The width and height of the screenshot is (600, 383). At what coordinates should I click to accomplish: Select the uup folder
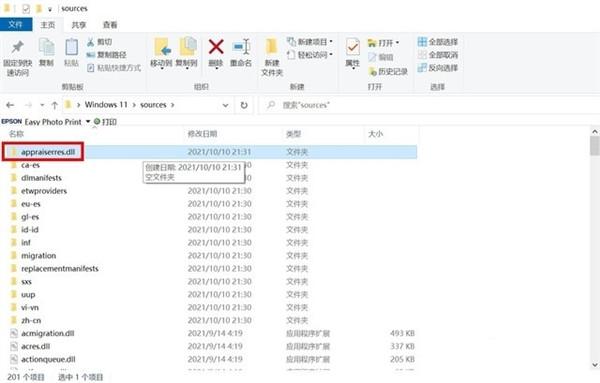(x=28, y=295)
